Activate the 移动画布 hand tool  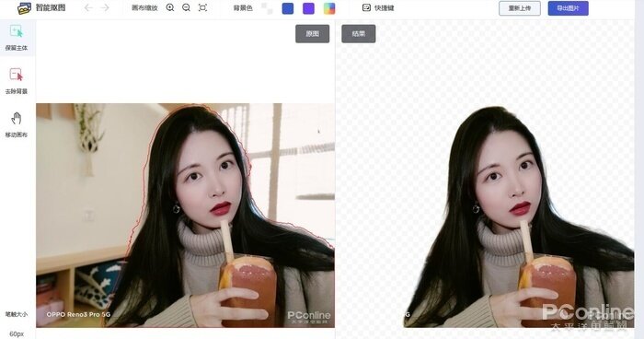[17, 124]
